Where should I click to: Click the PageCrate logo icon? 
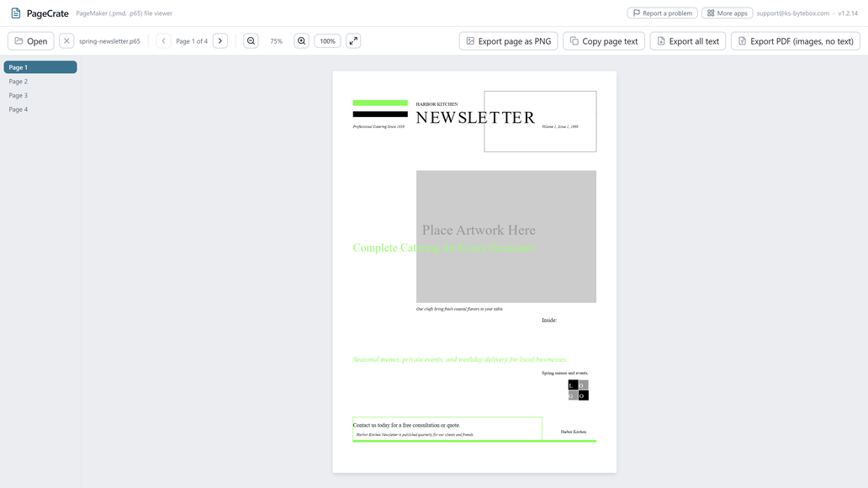15,13
